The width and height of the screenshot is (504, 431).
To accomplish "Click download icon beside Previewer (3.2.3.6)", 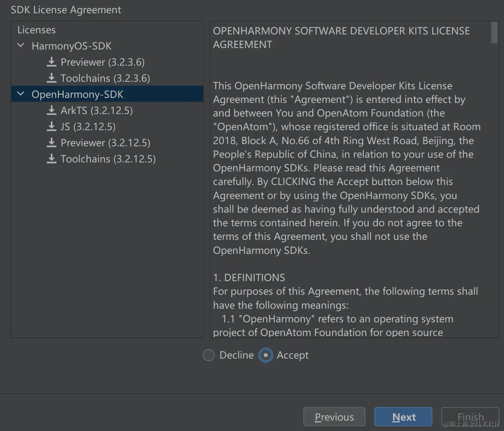I will click(52, 62).
